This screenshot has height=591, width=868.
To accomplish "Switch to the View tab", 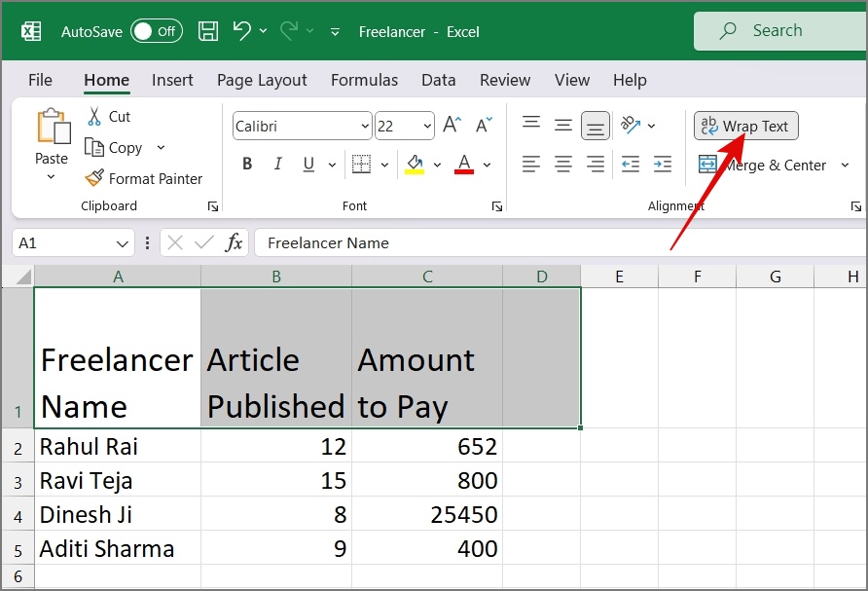I will (572, 80).
